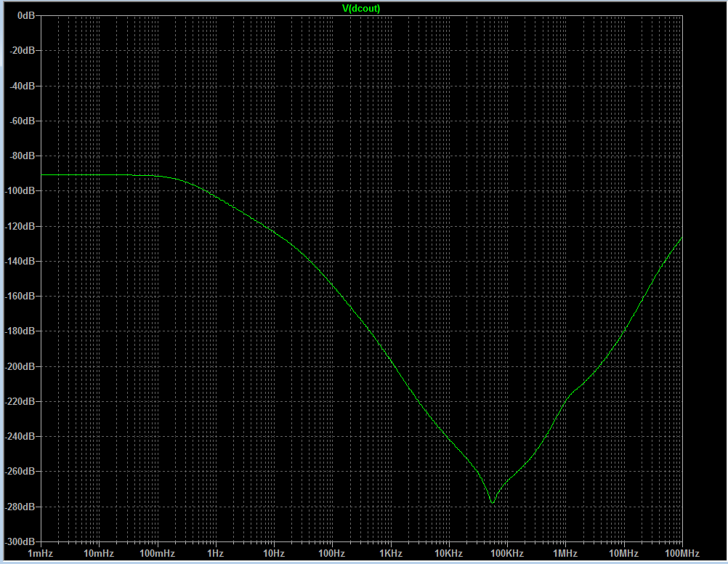Click the -120dB vertical axis label
This screenshot has height=564, width=728.
click(x=20, y=226)
